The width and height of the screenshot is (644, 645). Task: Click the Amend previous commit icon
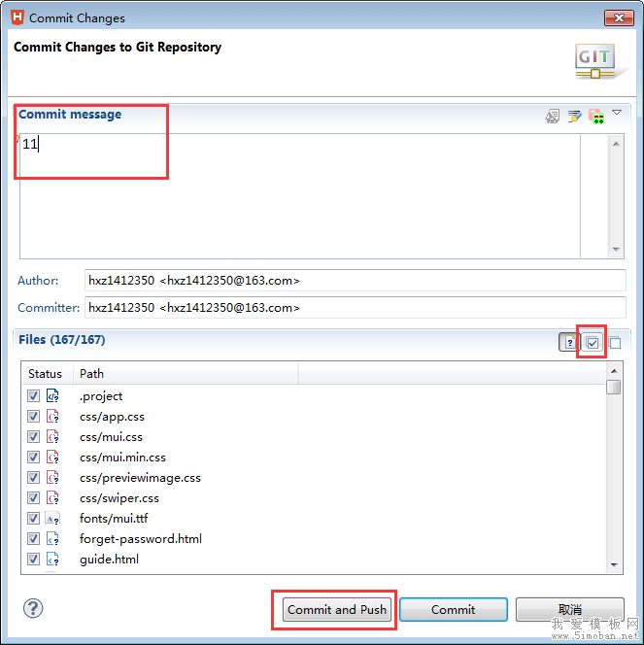pos(553,116)
